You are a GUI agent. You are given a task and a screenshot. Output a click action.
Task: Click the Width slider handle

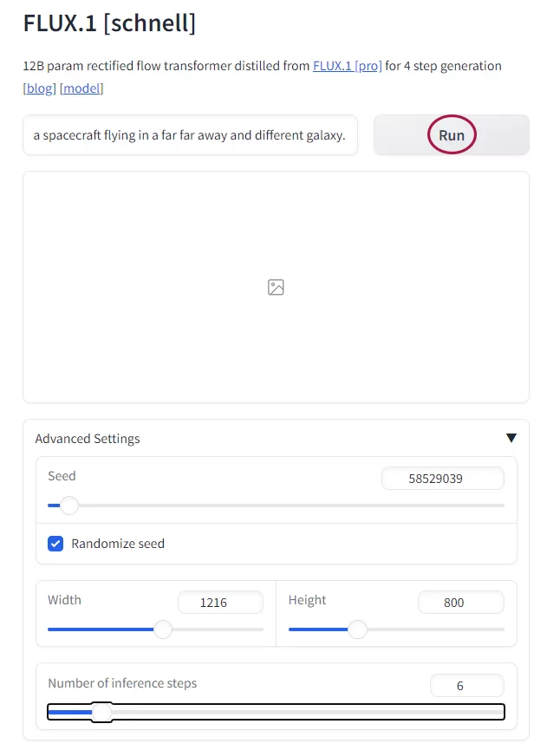tap(163, 629)
